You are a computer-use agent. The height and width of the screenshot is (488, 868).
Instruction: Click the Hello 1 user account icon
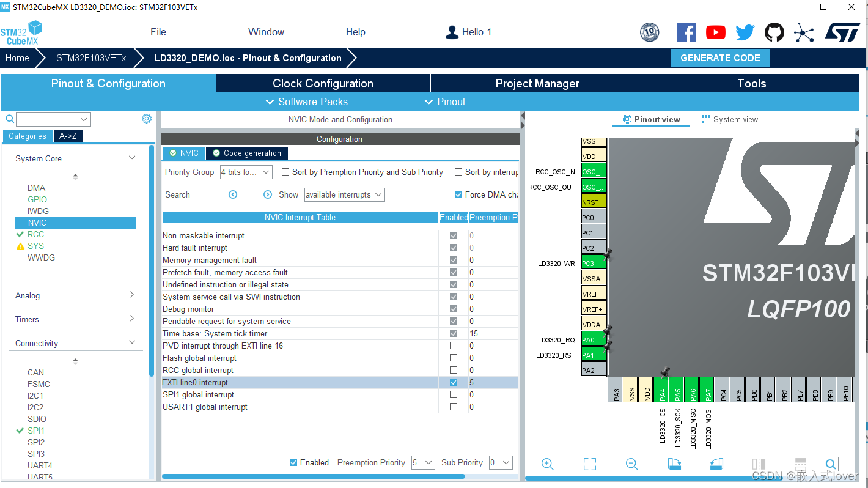click(452, 32)
